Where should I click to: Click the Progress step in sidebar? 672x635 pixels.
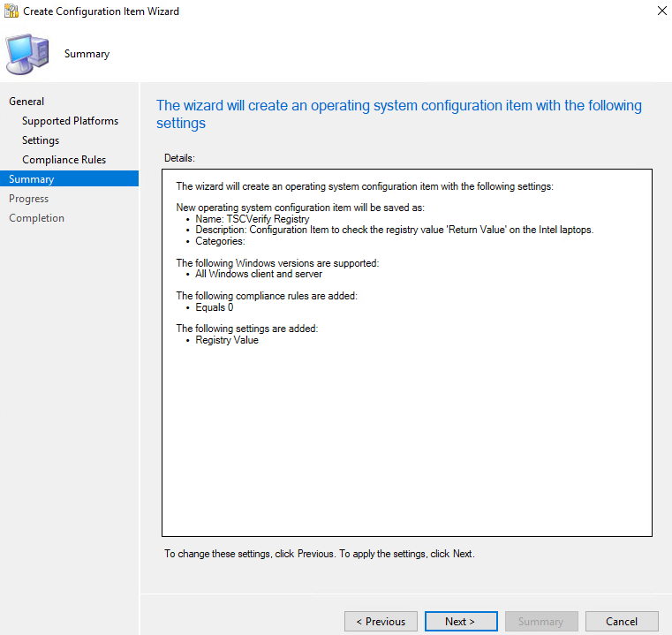click(29, 199)
